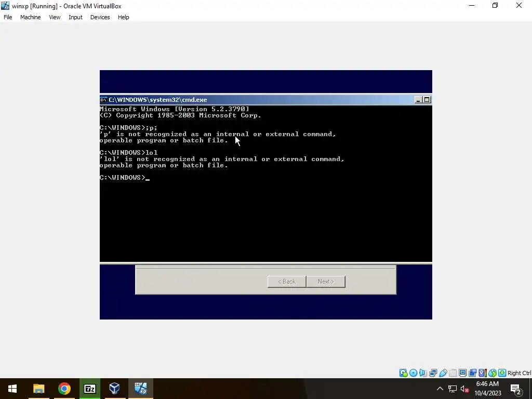Click the VirtualBox window title icon

(x=5, y=6)
